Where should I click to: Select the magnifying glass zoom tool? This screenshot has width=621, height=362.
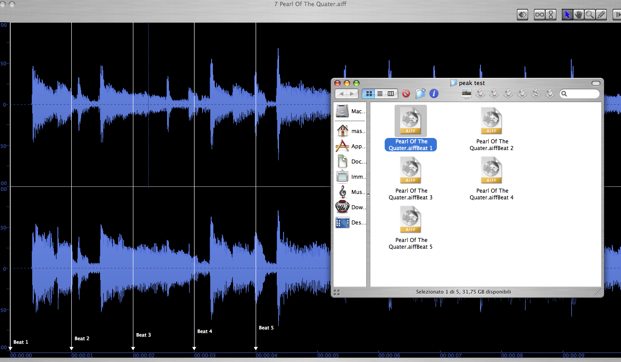(x=590, y=15)
